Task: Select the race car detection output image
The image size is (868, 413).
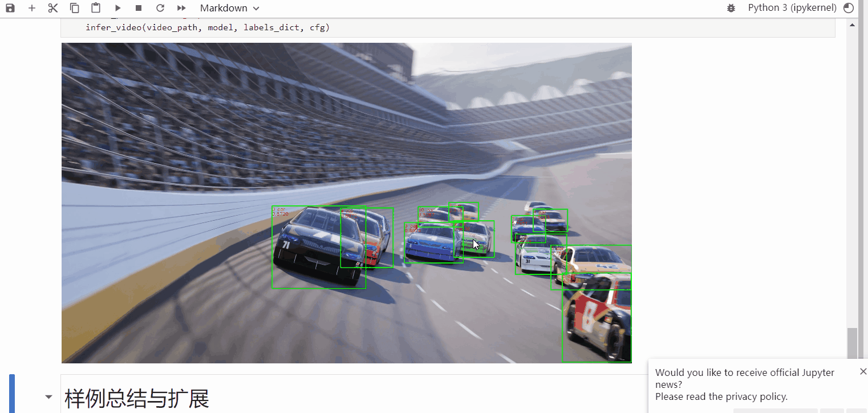Action: 346,203
